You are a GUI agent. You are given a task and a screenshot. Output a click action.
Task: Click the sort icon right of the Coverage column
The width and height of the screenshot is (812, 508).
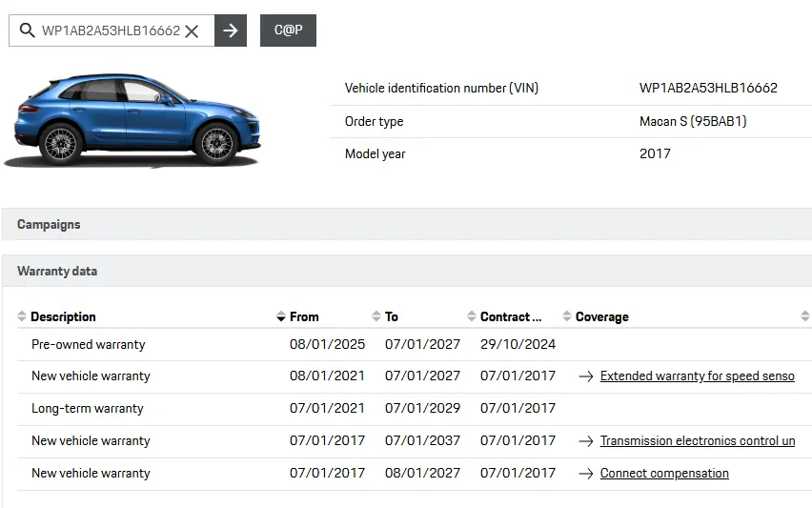804,315
